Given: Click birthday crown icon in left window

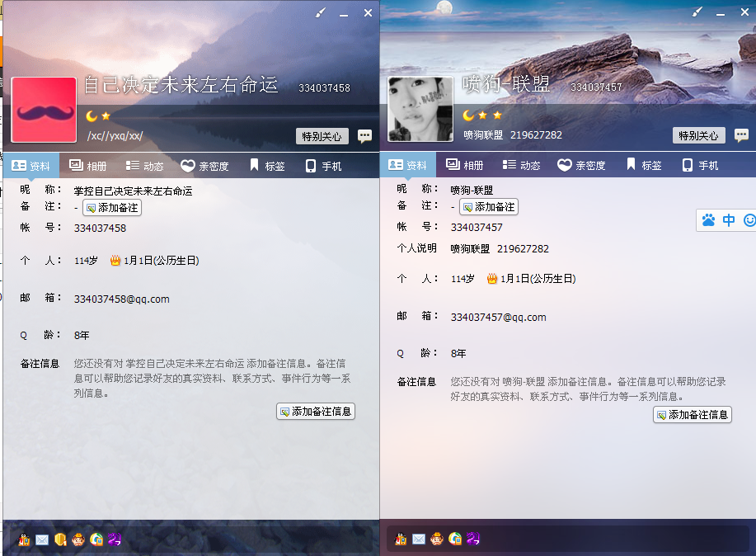Looking at the screenshot, I should (115, 261).
